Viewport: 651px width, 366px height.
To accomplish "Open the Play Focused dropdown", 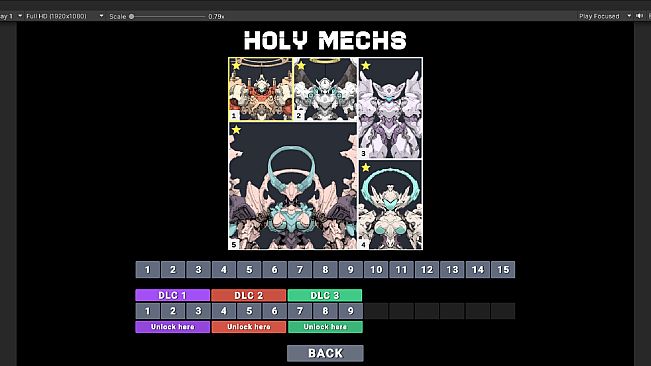I will 605,16.
